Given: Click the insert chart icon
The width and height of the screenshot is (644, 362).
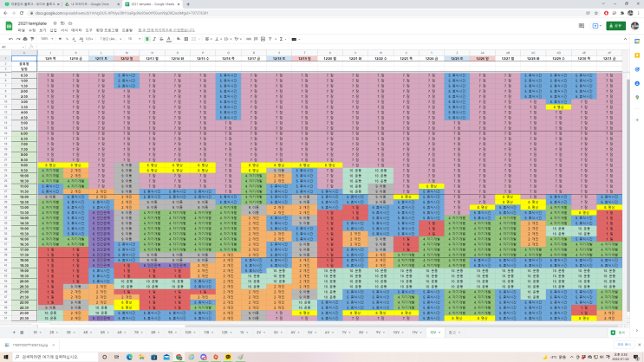Looking at the screenshot, I should pyautogui.click(x=263, y=39).
